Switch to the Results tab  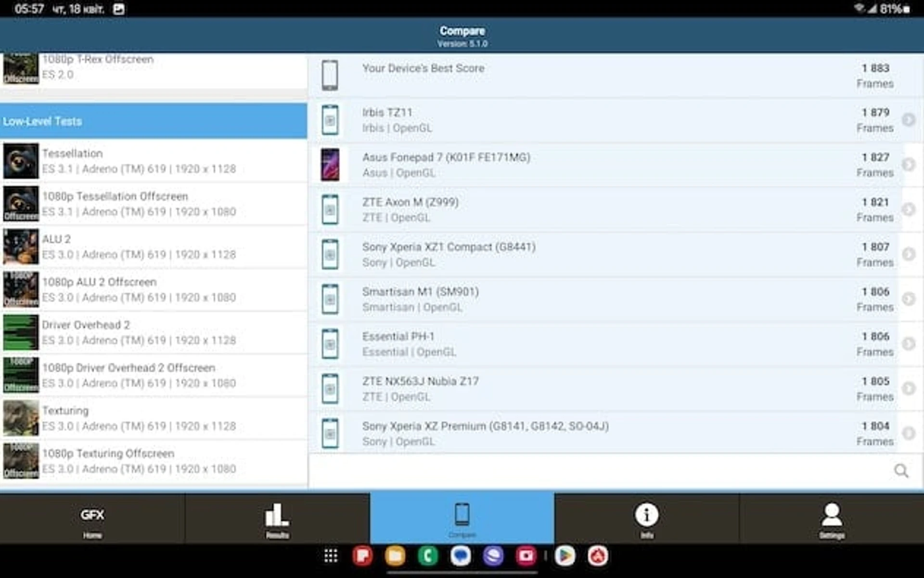277,519
